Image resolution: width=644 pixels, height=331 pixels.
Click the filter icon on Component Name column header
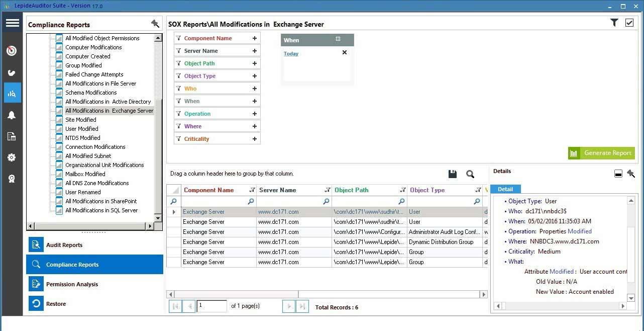(x=252, y=190)
